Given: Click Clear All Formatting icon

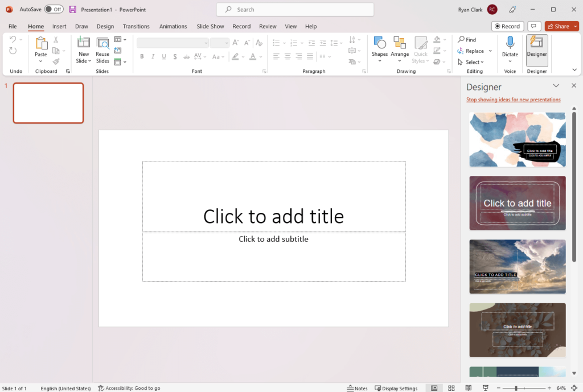Looking at the screenshot, I should [x=259, y=43].
